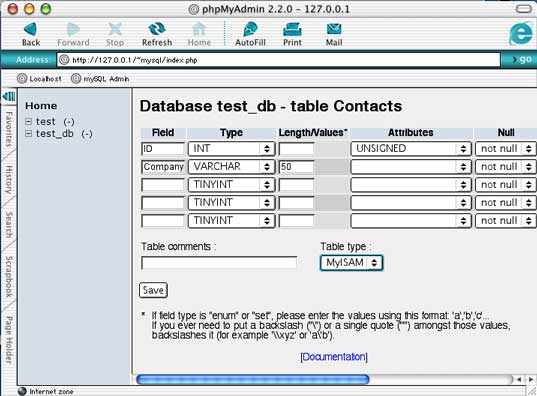Open the MyISAM table type dropdown

click(x=351, y=263)
